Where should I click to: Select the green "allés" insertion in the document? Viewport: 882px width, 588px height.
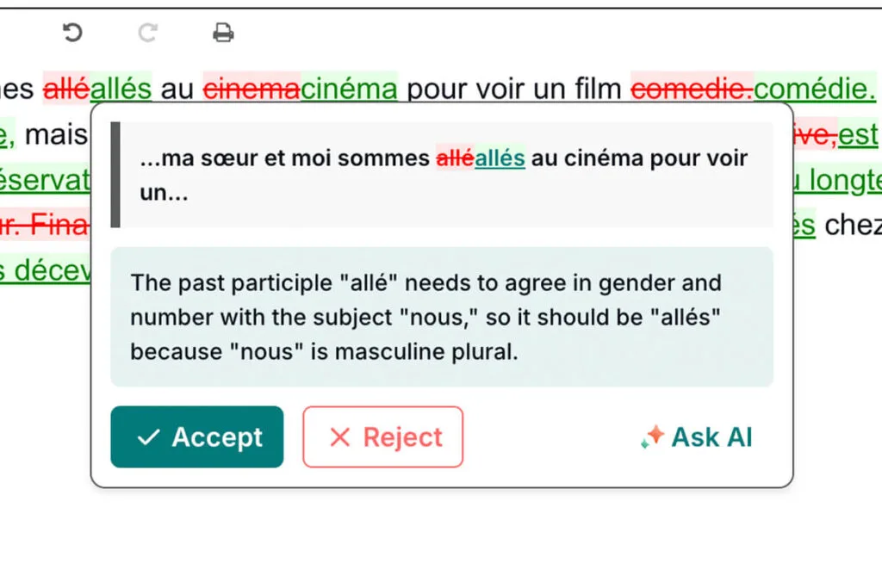(x=121, y=88)
